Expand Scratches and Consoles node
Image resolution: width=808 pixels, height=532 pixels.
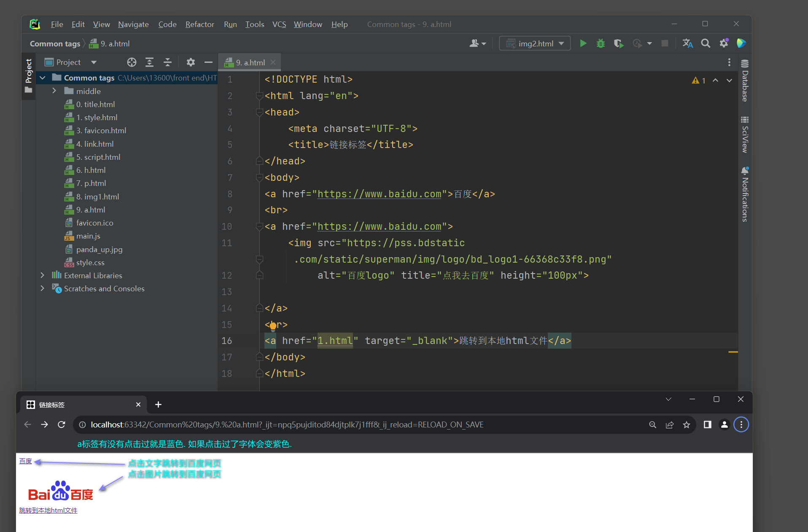(x=42, y=288)
